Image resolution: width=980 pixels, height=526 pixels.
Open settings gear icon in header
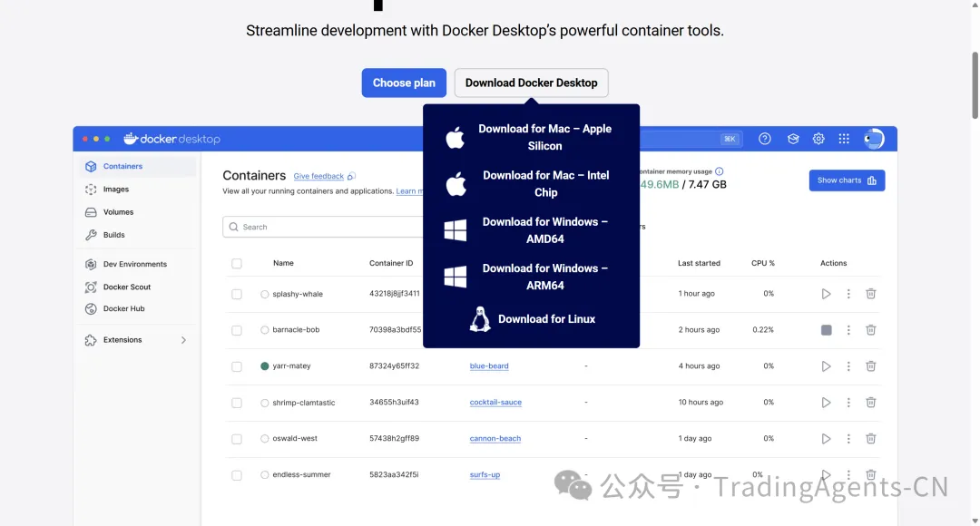click(818, 139)
